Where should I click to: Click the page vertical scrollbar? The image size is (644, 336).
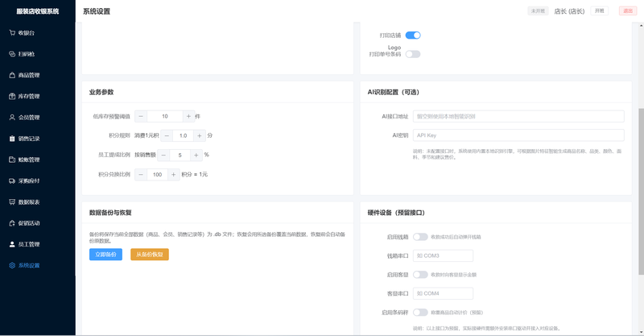641,191
